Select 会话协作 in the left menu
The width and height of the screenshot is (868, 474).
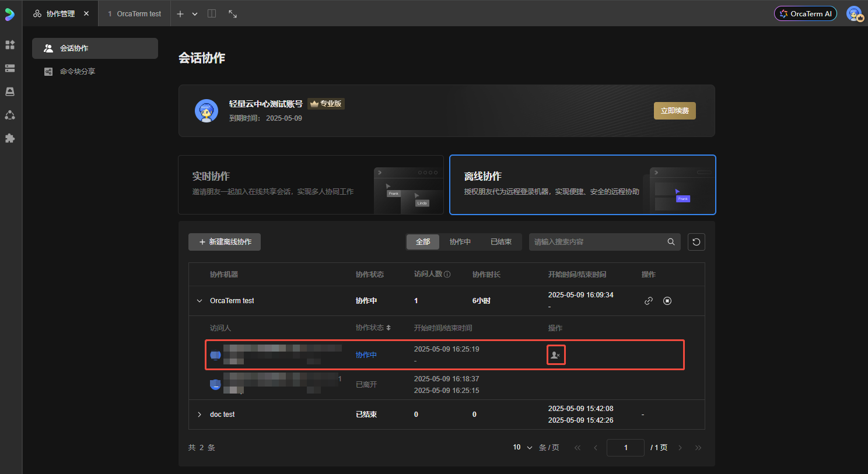95,48
